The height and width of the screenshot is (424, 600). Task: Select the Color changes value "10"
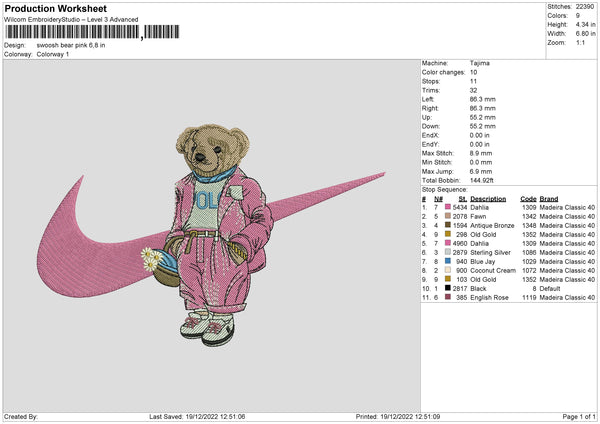pos(473,72)
